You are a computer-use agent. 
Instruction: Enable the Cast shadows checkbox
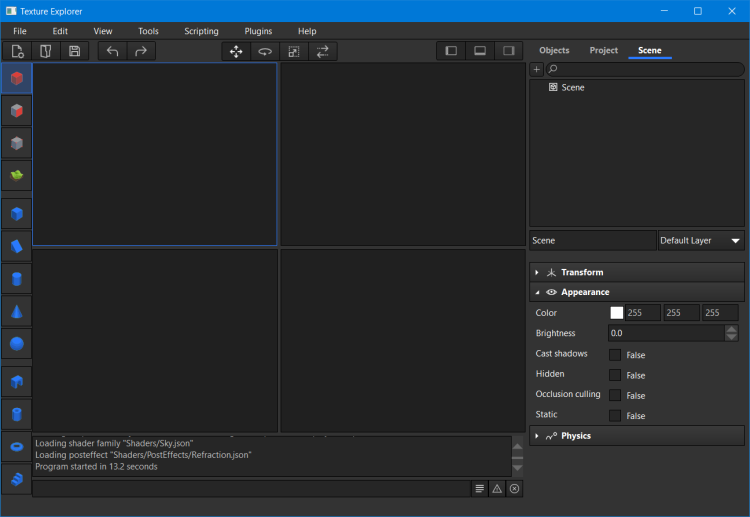pos(615,355)
